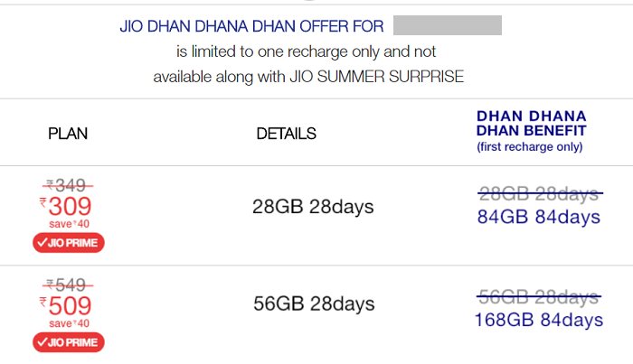Click the struck-through 56GB 28days benefit
This screenshot has width=633, height=364.
click(539, 297)
